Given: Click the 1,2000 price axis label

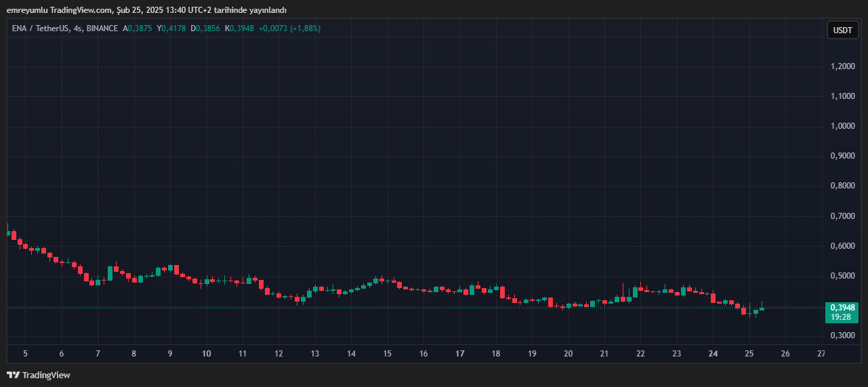Looking at the screenshot, I should pyautogui.click(x=842, y=66).
